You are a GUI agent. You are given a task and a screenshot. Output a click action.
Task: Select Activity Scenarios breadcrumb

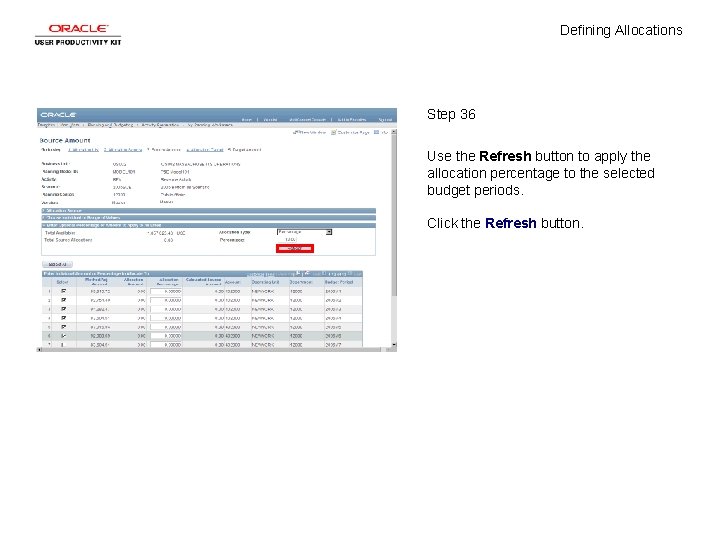click(x=160, y=125)
